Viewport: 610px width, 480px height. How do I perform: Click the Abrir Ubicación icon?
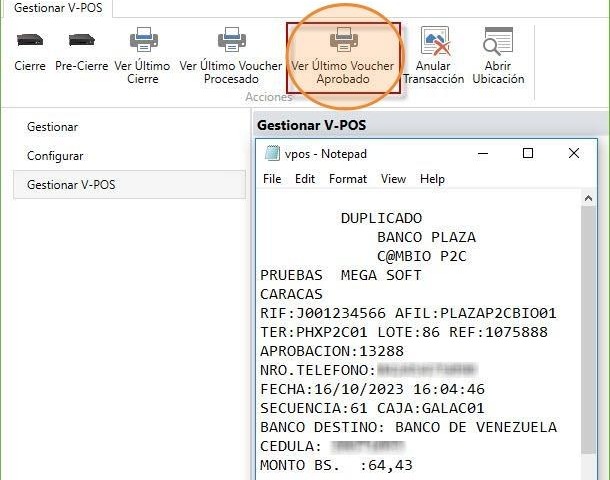point(498,40)
